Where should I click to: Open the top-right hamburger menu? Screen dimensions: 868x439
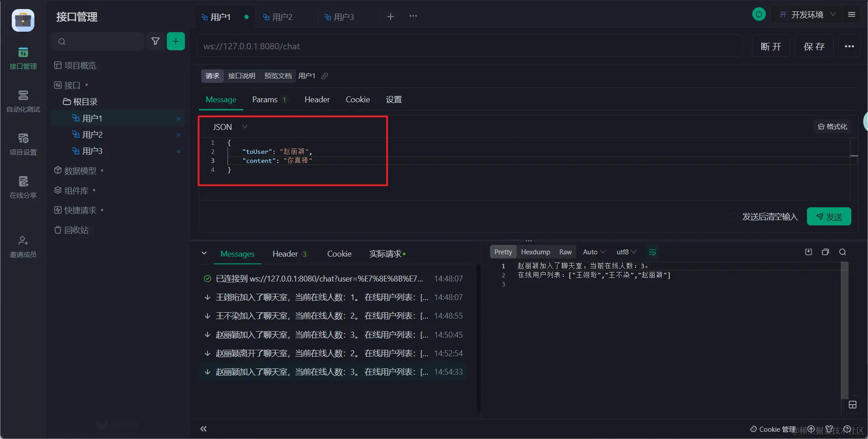(852, 14)
